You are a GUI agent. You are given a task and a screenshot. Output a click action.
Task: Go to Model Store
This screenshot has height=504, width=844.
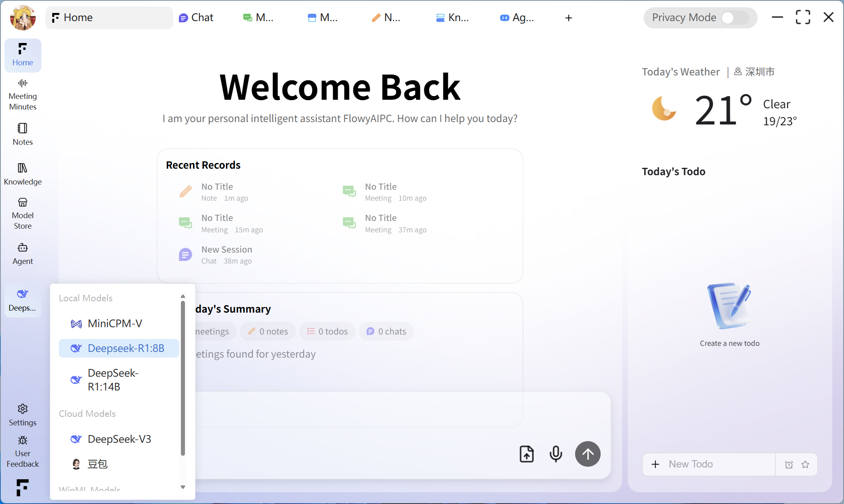[x=23, y=214]
